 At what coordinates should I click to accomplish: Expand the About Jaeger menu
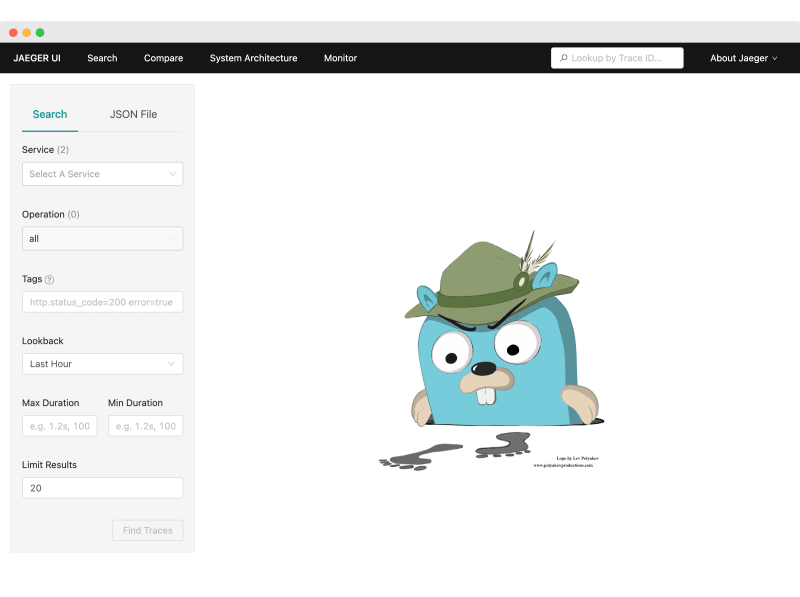click(x=743, y=58)
